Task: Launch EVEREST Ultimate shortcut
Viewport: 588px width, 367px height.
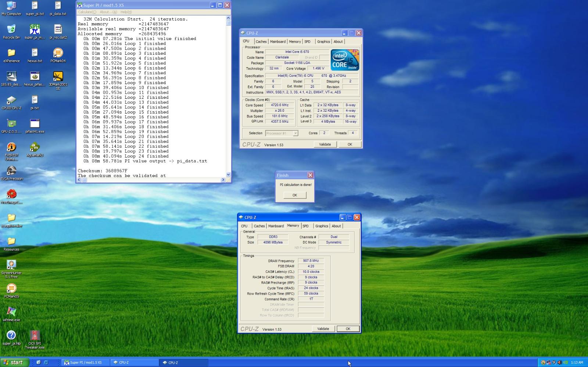Action: coord(11,151)
